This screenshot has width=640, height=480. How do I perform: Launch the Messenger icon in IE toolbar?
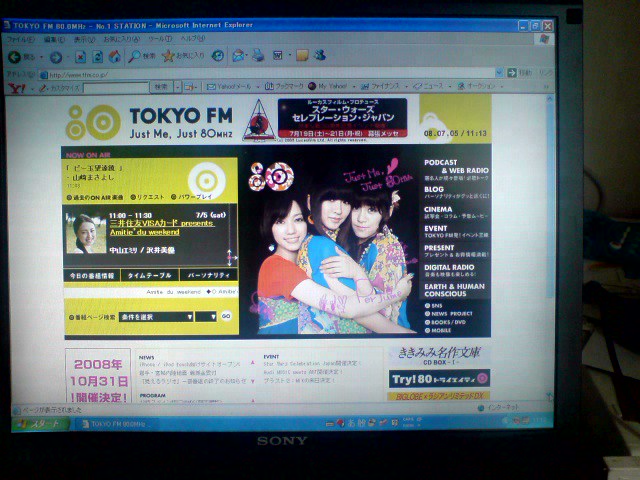pos(320,54)
